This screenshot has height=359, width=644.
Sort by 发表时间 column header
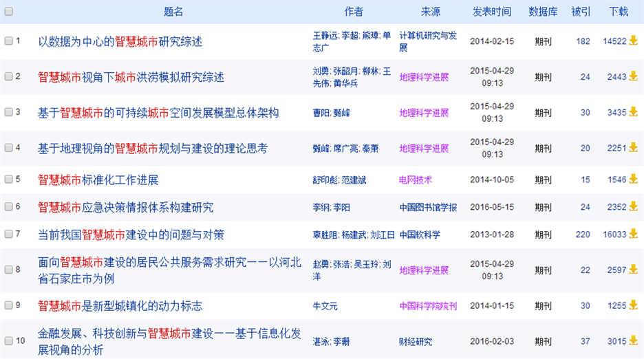492,12
